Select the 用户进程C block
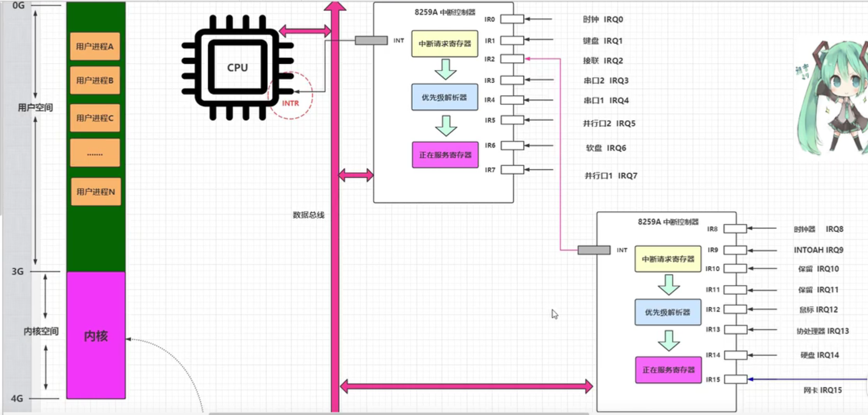868x415 pixels. [95, 118]
